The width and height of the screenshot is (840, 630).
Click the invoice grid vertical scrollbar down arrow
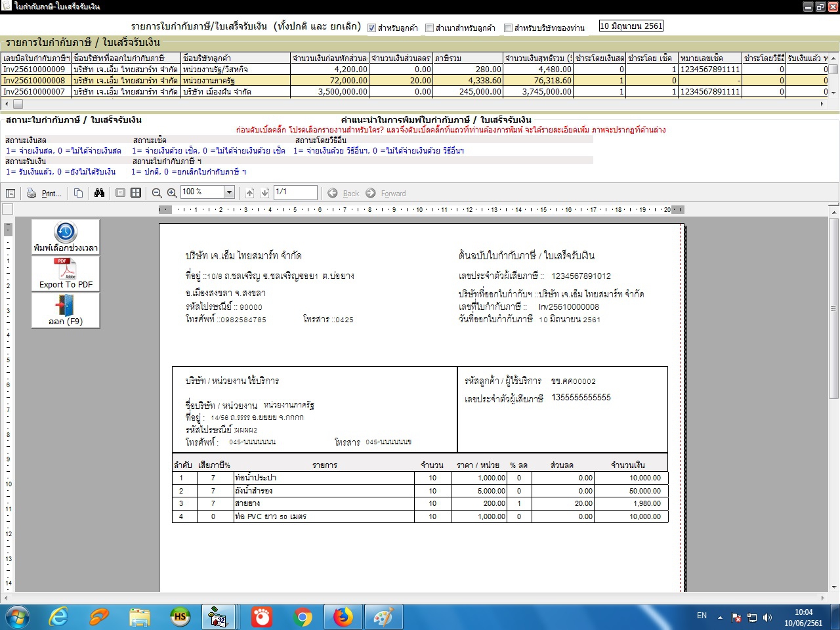point(833,93)
